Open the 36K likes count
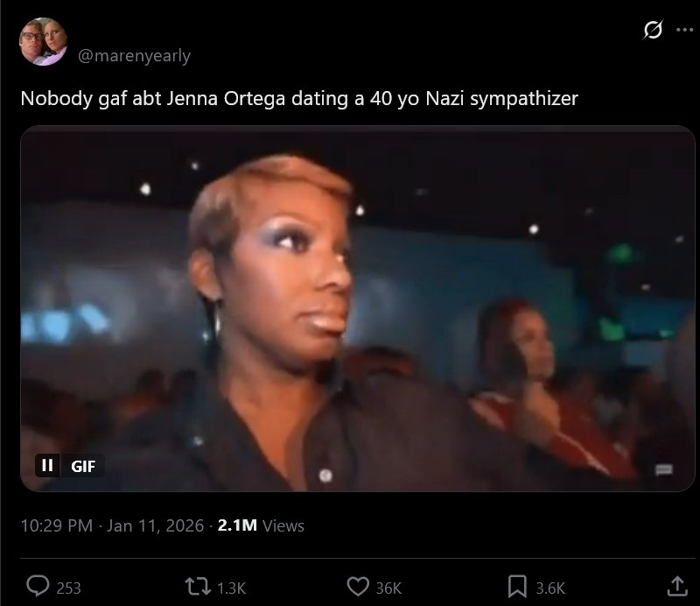This screenshot has height=606, width=700. (x=388, y=588)
